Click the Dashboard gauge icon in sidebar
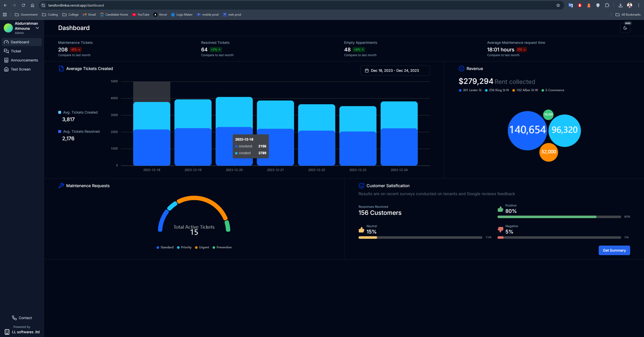The width and height of the screenshot is (644, 337). [6, 42]
